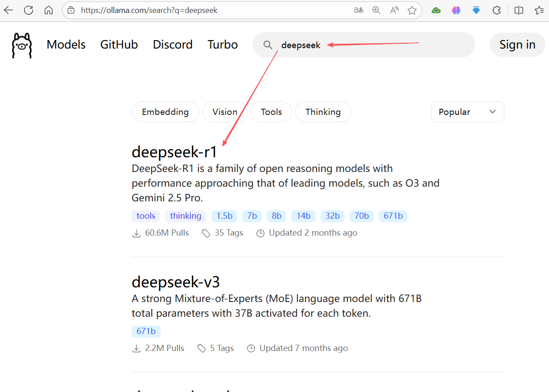This screenshot has width=549, height=392.
Task: Open the favorites list icon
Action: (x=539, y=10)
